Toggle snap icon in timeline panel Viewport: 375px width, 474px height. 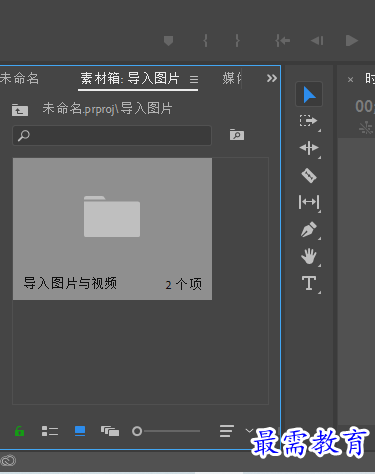[x=366, y=127]
